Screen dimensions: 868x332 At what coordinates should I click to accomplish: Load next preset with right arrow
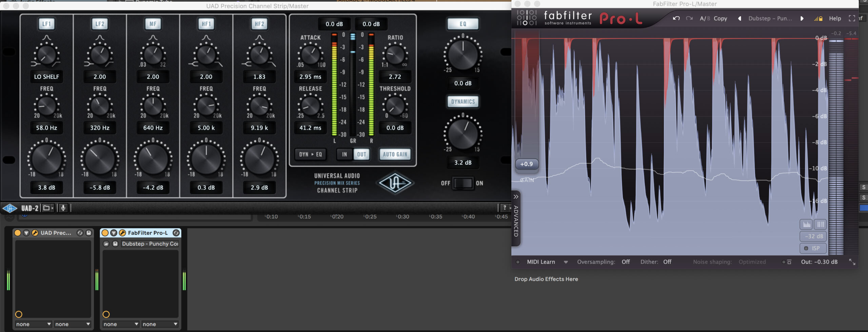tap(802, 18)
